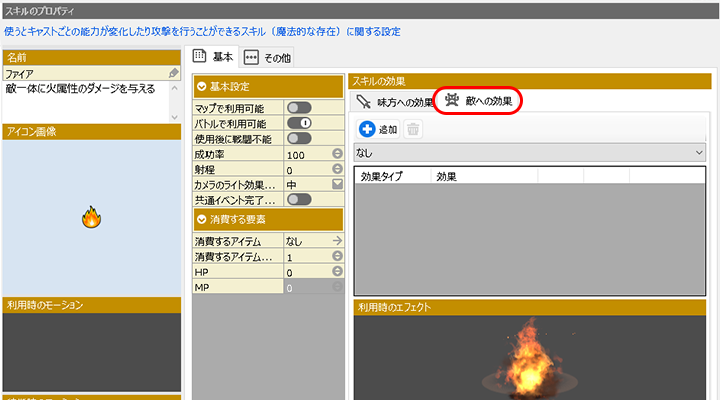Open the なし effect dropdown

532,152
